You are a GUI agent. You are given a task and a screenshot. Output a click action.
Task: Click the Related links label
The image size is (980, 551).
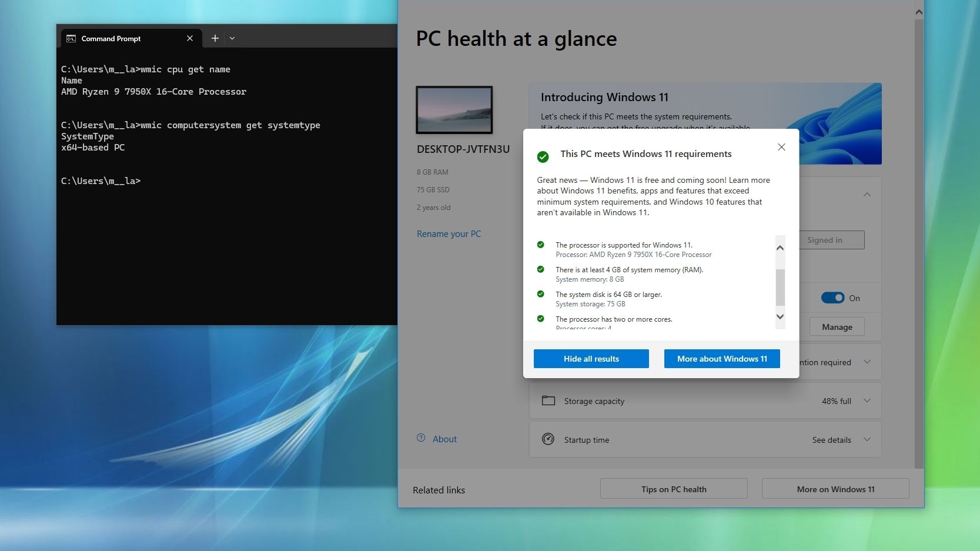pyautogui.click(x=439, y=490)
